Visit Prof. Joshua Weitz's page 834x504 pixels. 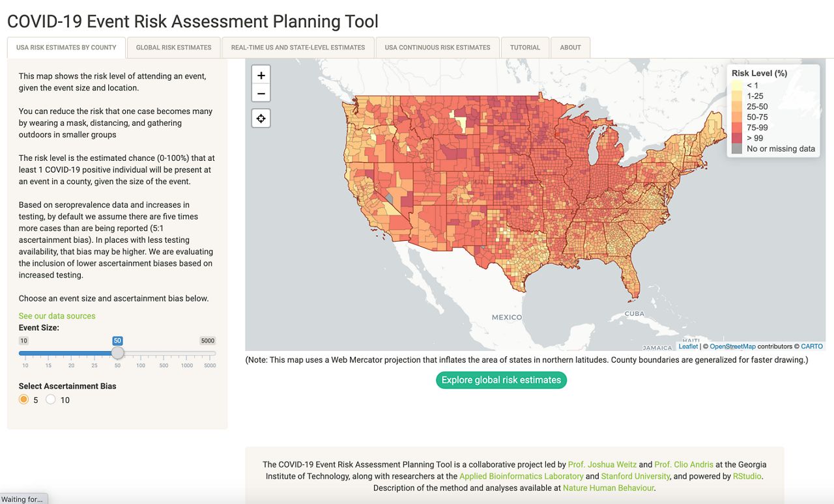(x=602, y=464)
